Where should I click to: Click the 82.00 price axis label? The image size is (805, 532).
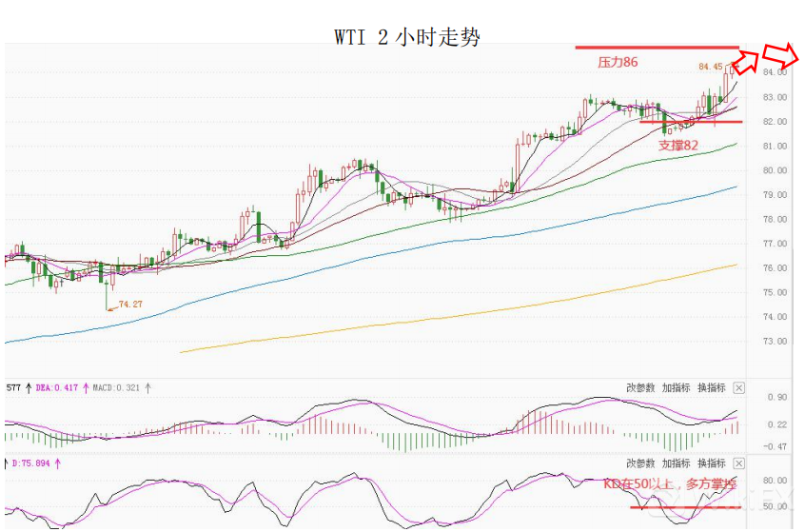coord(775,122)
